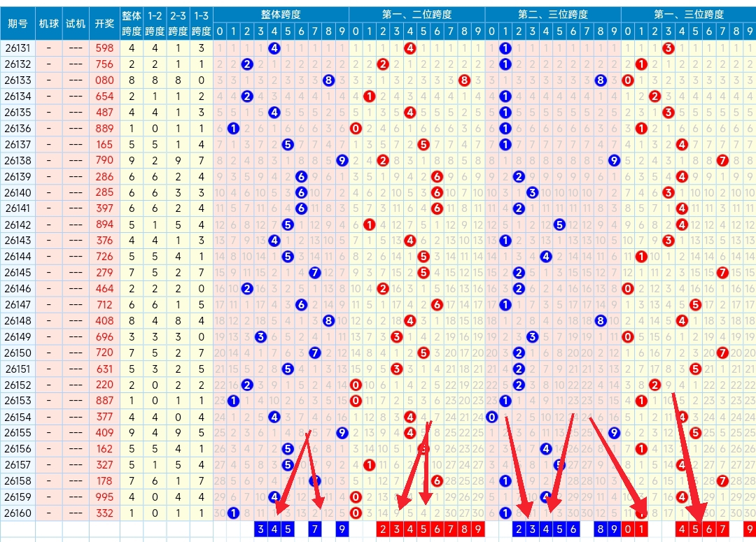
Task: Click the 试机 column header
Action: [76, 24]
